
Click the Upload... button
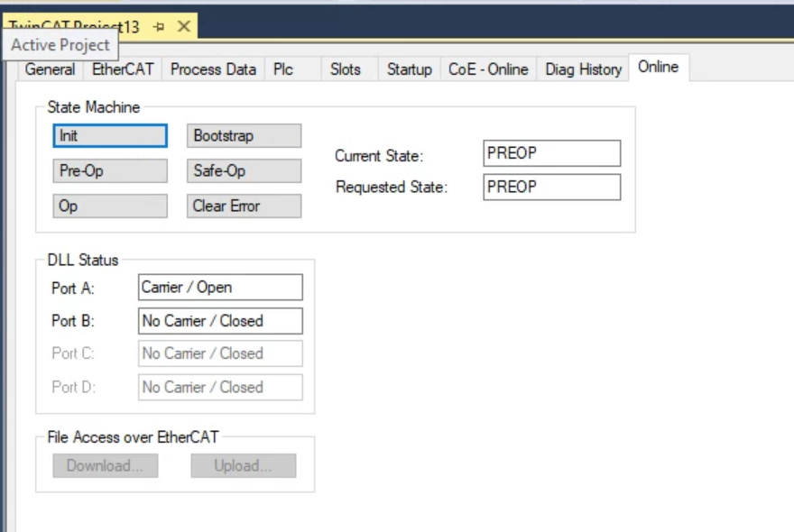(x=244, y=465)
